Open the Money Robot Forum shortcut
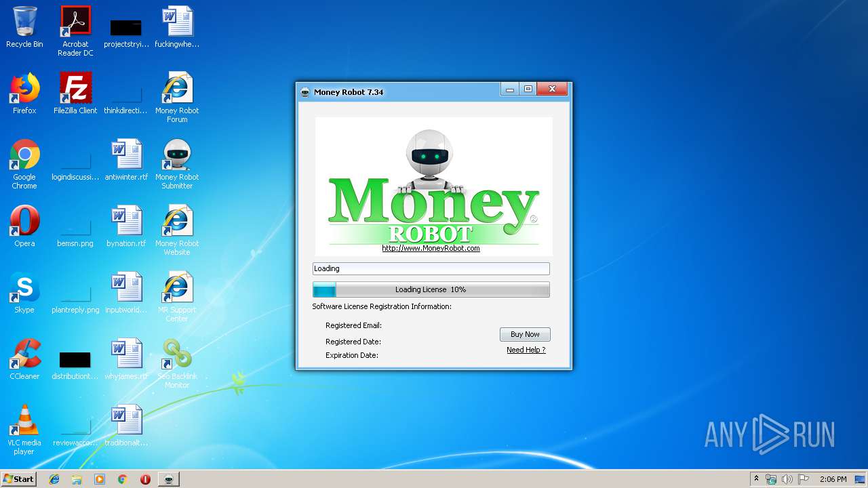 [177, 98]
